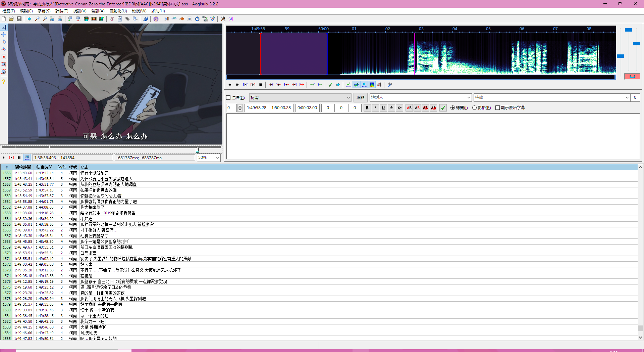Open the Styling Assistant icon

[174, 19]
